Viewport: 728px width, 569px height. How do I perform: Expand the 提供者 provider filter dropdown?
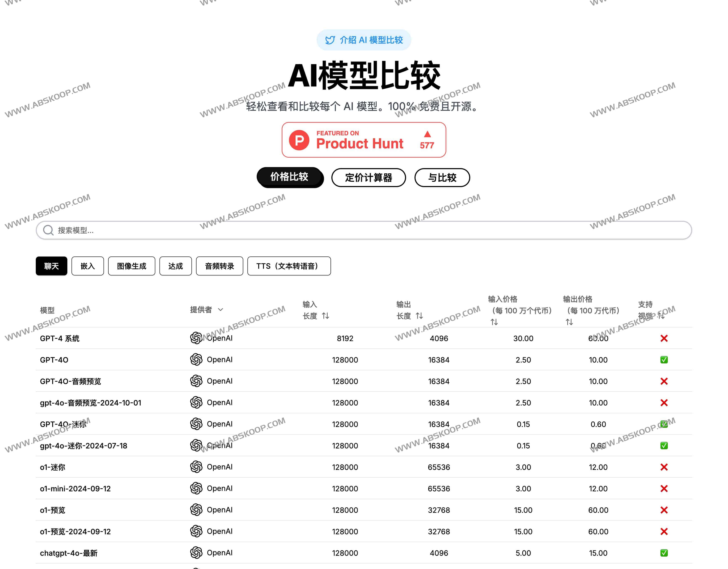coord(220,310)
